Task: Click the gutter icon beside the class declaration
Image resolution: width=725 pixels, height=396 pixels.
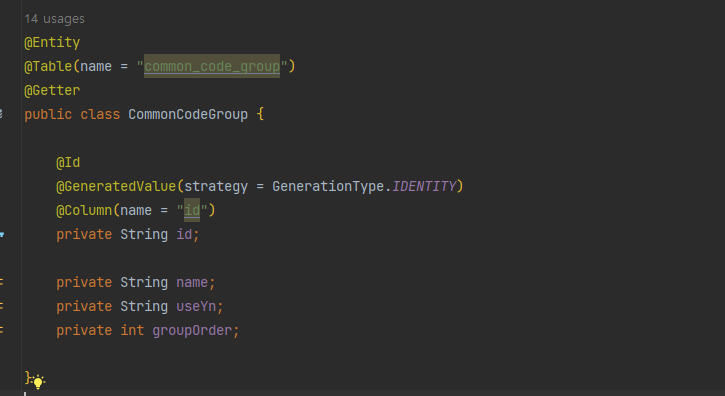Action: pos(1,113)
